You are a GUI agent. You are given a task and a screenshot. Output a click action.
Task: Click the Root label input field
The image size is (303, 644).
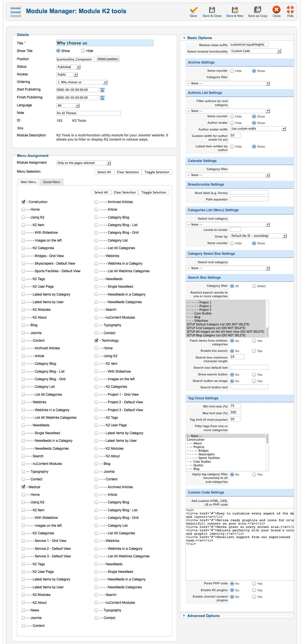pos(249,193)
